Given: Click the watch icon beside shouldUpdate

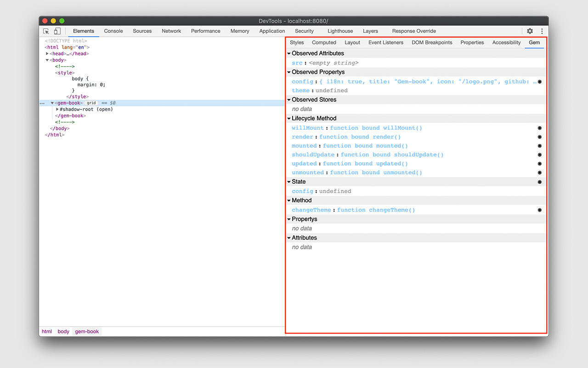Looking at the screenshot, I should click(x=539, y=155).
